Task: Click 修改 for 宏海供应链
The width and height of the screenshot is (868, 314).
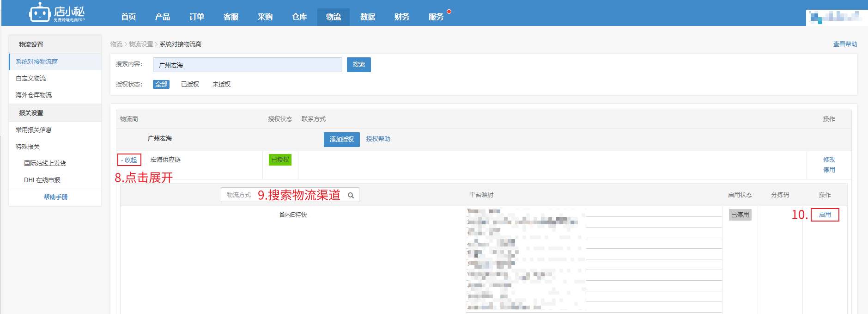Action: click(x=829, y=160)
